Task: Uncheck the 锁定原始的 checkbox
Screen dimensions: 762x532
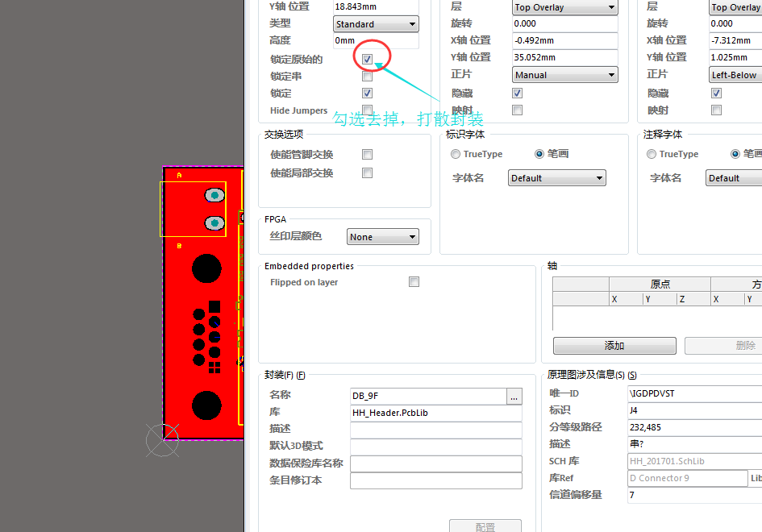Action: point(367,60)
